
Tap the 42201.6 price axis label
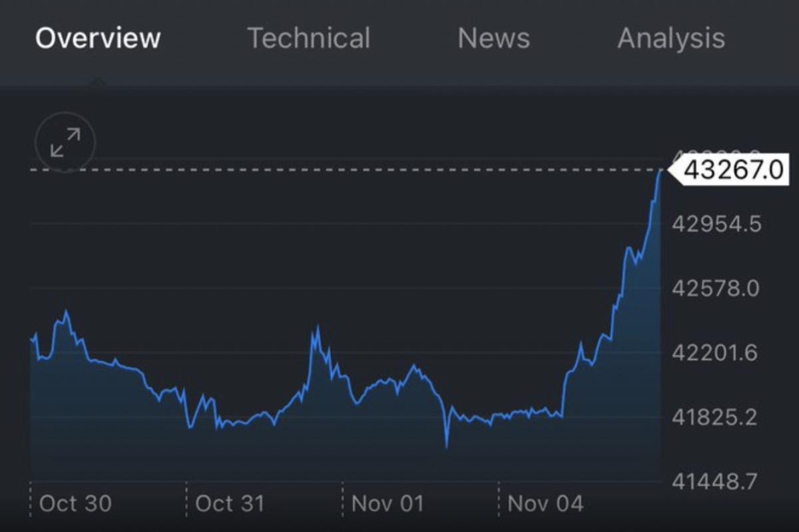click(716, 353)
